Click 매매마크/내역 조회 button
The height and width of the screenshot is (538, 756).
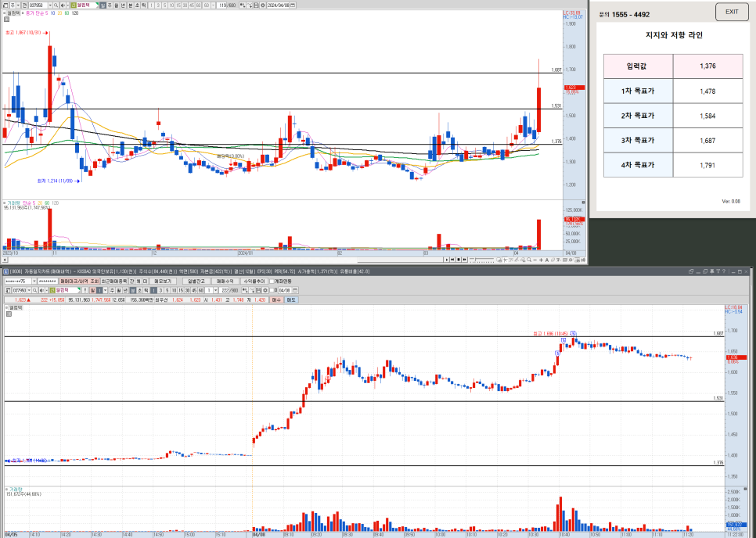[80, 282]
